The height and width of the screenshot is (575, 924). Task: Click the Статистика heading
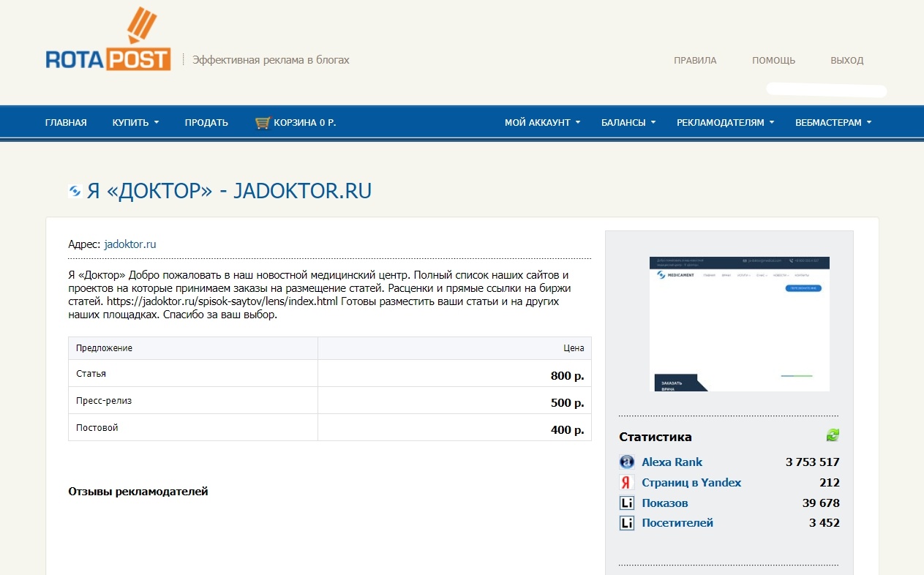(656, 437)
